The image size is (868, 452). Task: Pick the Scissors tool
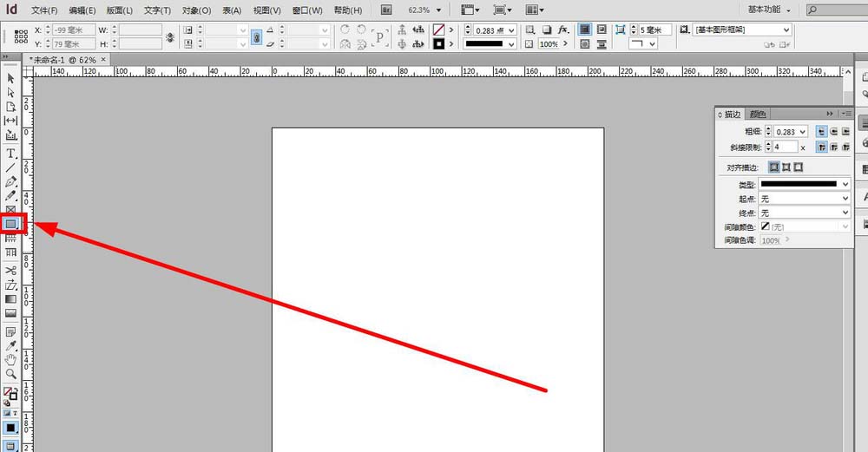(x=11, y=271)
